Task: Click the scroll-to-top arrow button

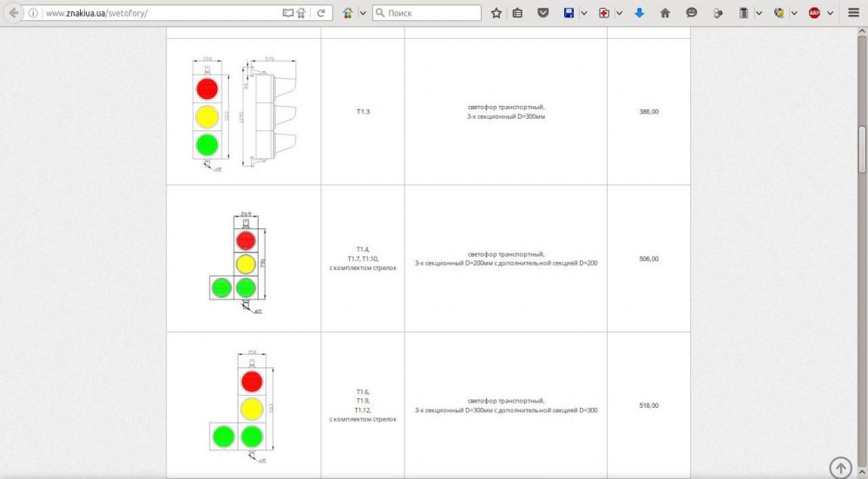Action: 840,468
